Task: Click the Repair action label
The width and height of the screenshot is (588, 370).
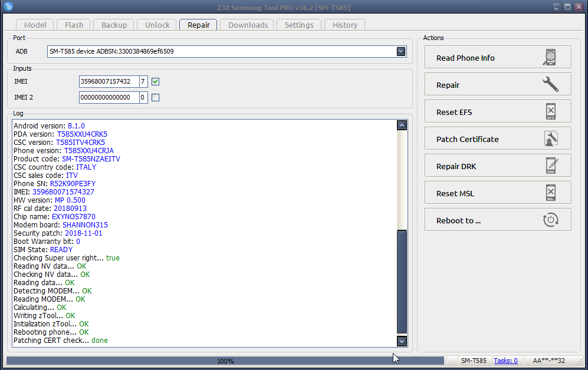Action: pyautogui.click(x=448, y=85)
